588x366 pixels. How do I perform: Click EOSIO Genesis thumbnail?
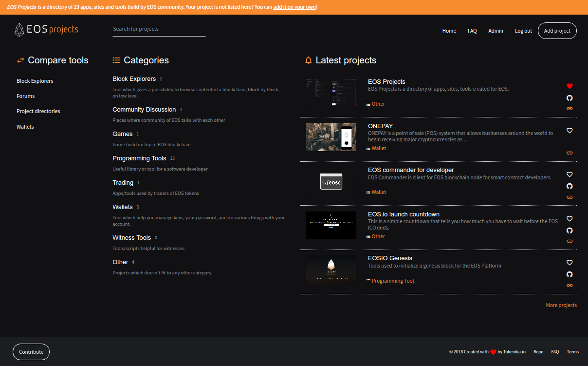pyautogui.click(x=331, y=270)
